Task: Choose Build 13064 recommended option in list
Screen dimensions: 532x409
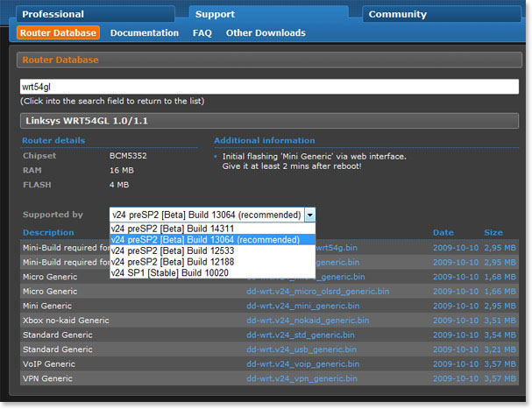Action: (x=212, y=240)
